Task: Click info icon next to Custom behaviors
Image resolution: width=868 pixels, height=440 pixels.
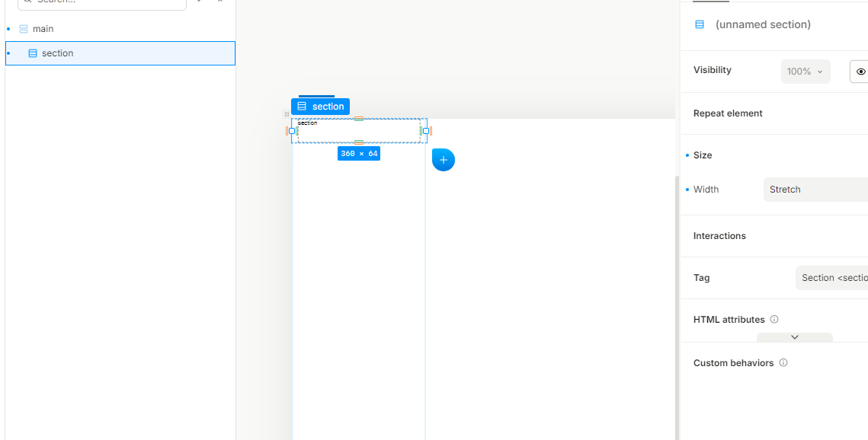Action: pyautogui.click(x=783, y=363)
